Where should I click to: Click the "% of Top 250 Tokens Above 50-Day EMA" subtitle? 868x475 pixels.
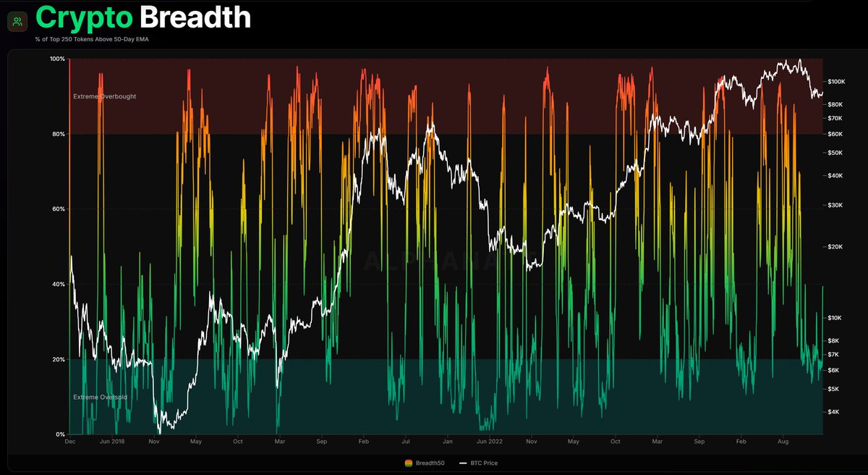[x=92, y=40]
